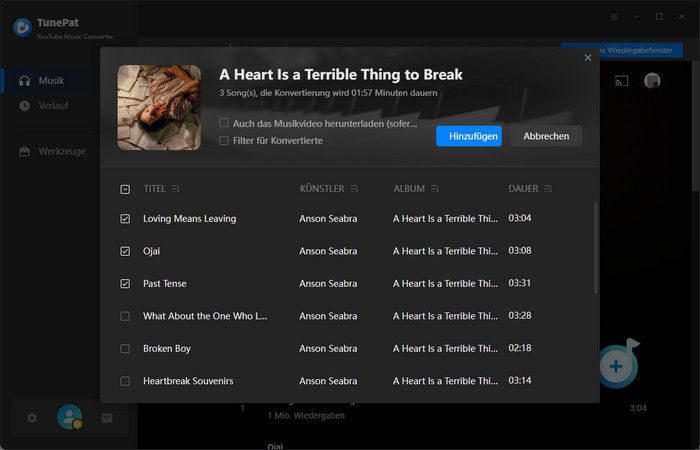
Task: Click the song list vertical scrollbar
Action: click(x=596, y=248)
